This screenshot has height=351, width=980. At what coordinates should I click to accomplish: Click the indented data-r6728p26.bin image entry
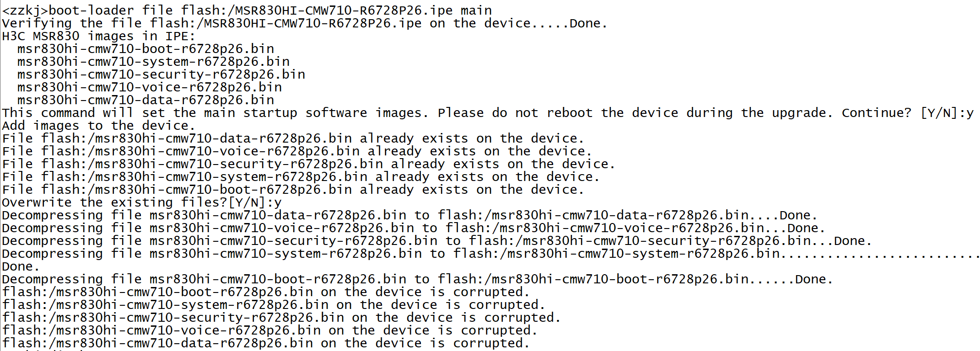click(x=145, y=100)
